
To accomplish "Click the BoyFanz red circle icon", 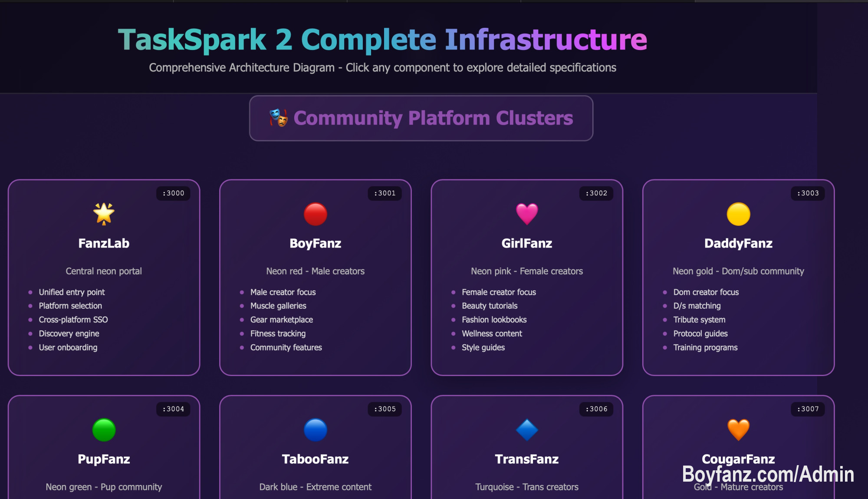I will click(315, 214).
